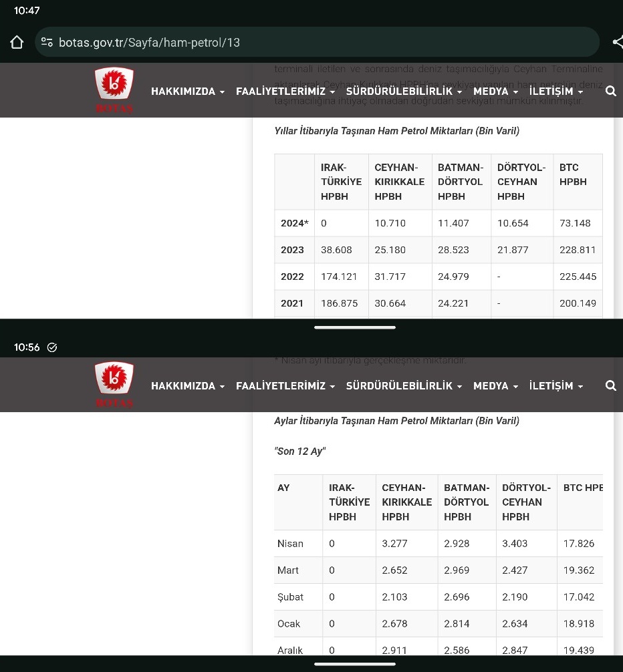Select the Nisan row in monthly table

tap(291, 544)
